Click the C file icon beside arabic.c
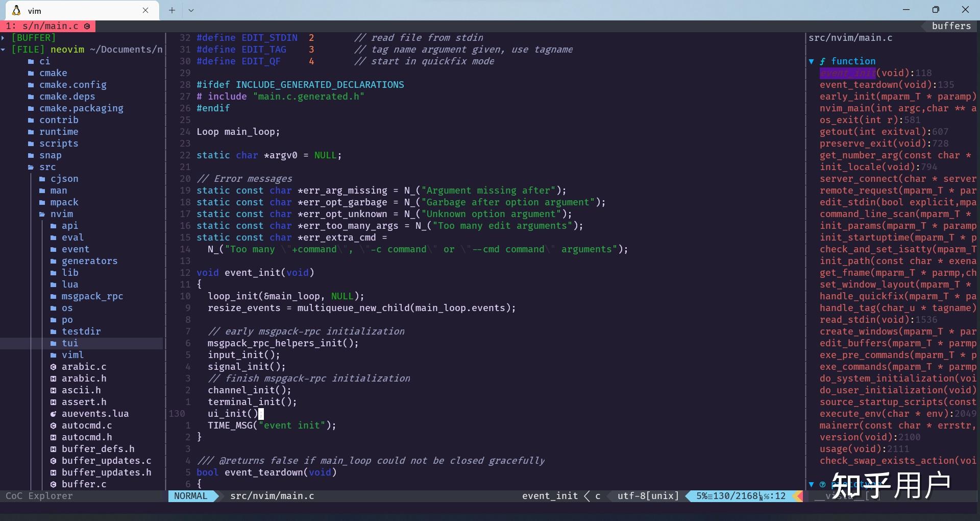 [x=54, y=367]
